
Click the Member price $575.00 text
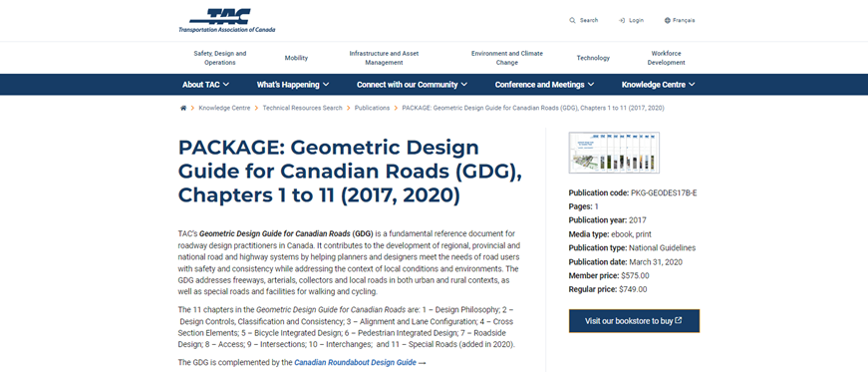click(609, 275)
